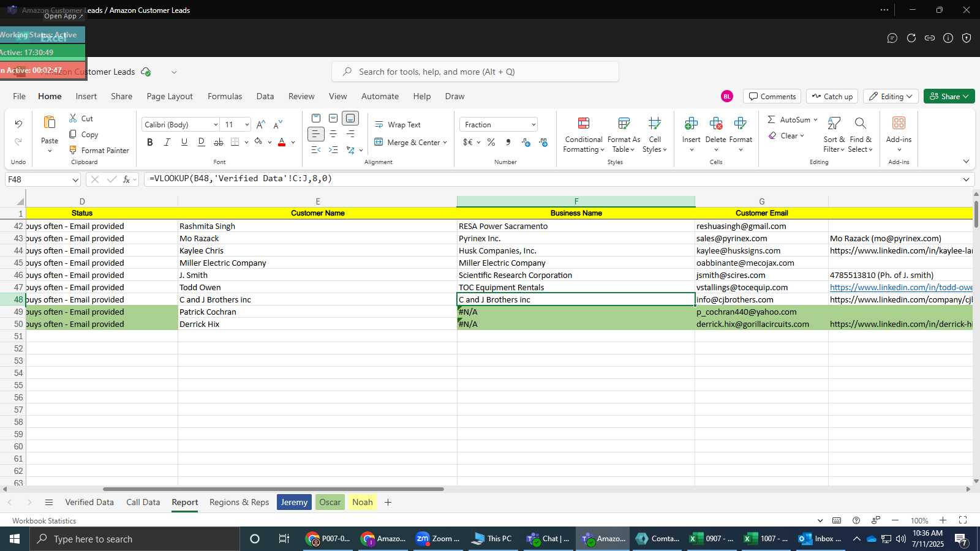Toggle Align Left alignment
Screen dimensions: 980x551
click(x=315, y=134)
